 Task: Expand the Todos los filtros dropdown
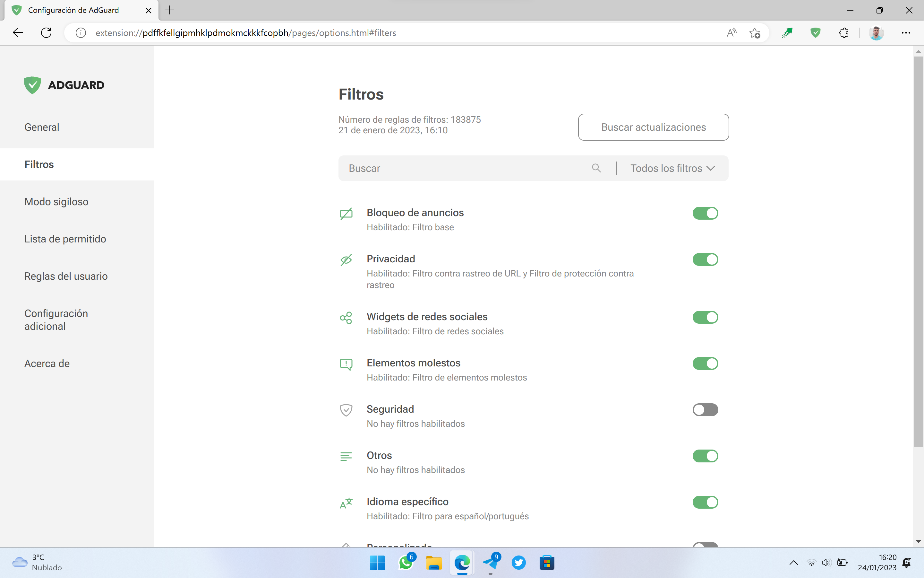[672, 168]
